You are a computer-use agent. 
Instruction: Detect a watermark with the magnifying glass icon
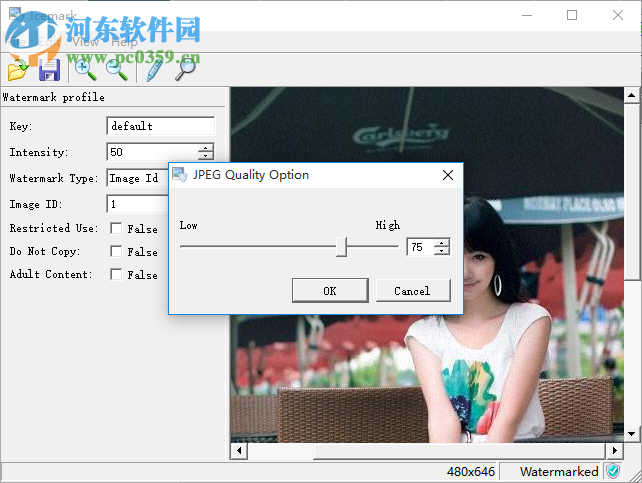coord(185,70)
